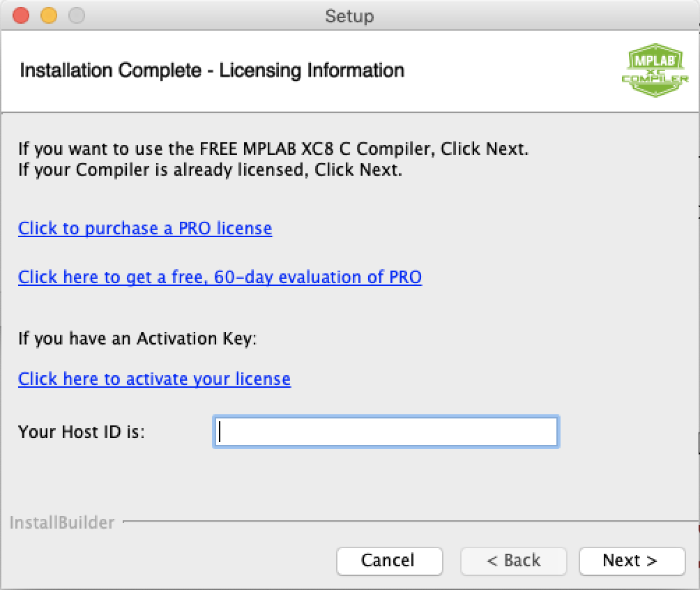Click the Installation Complete heading text
The height and width of the screenshot is (590, 700).
(x=212, y=70)
